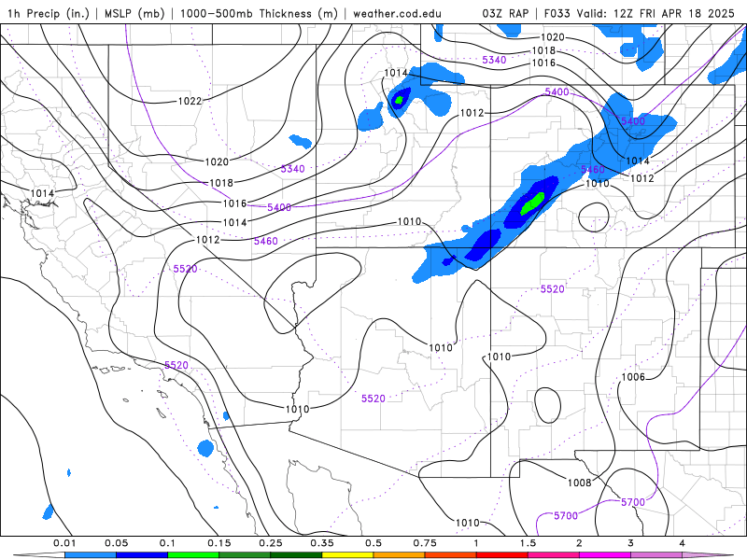Click the weather.cod.edu source text
The height and width of the screenshot is (560, 747).
coord(397,14)
